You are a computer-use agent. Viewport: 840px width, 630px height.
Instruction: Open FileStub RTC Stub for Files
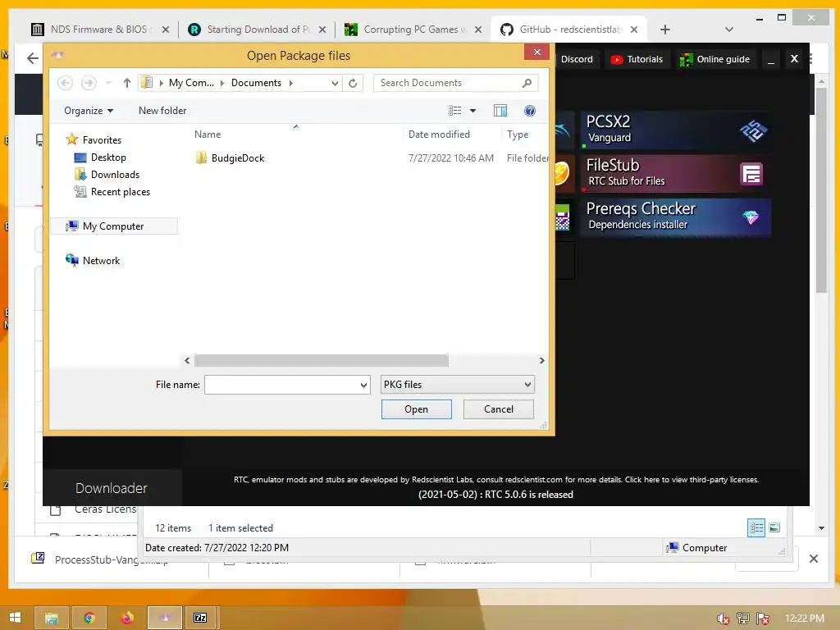pos(676,174)
